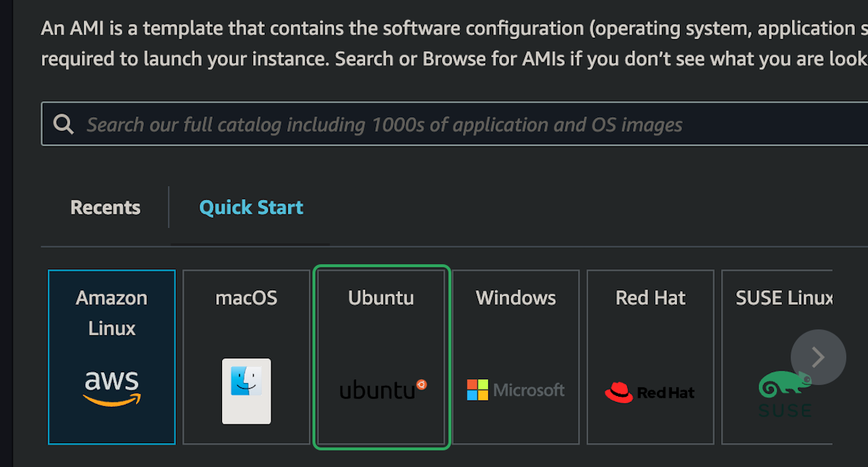Choose the Windows AMI tile
Viewport: 868px width, 467px height.
coord(516,357)
